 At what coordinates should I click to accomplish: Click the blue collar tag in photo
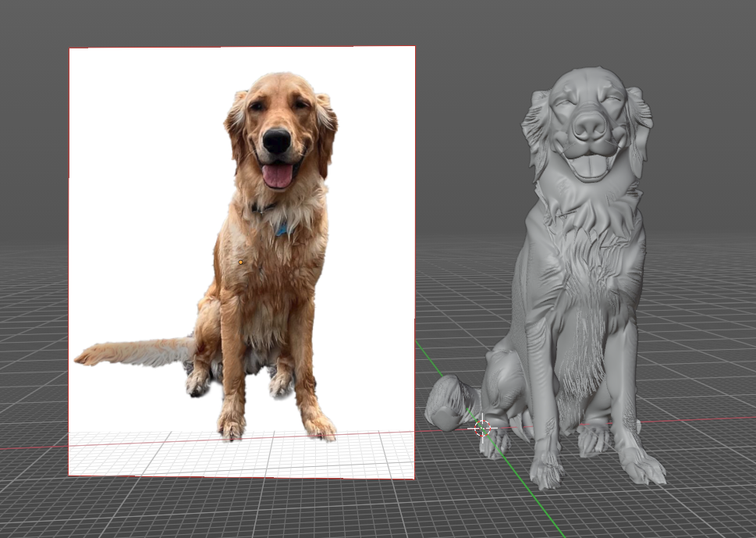(x=282, y=230)
